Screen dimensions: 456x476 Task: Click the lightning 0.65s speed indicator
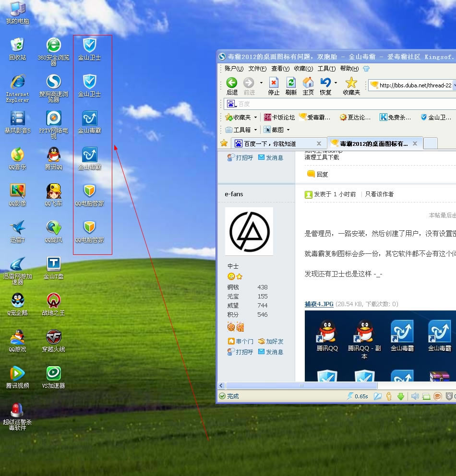pos(358,396)
